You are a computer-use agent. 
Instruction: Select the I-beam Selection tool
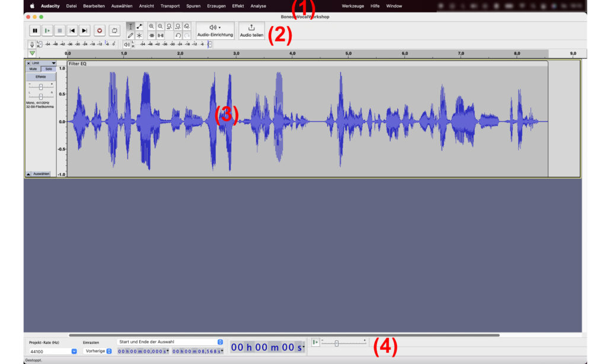pyautogui.click(x=130, y=26)
